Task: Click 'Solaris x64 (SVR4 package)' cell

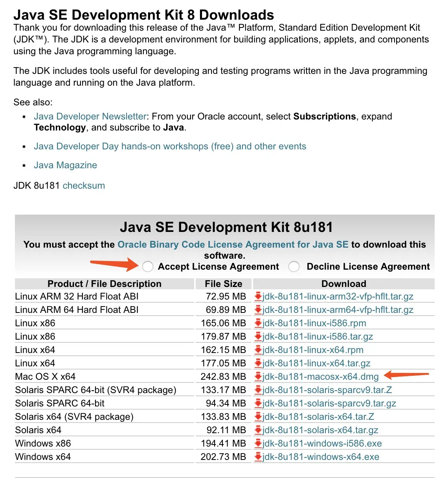Action: [105, 417]
